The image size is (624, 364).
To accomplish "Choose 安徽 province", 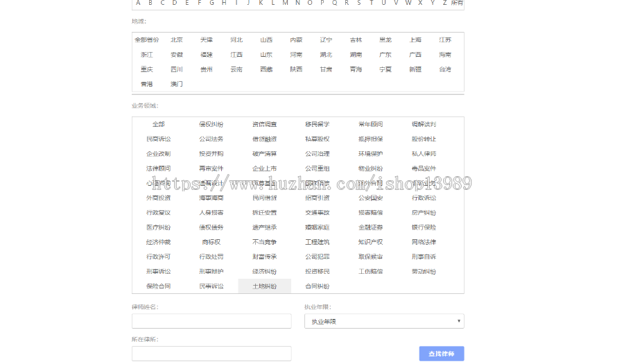I will coord(176,55).
